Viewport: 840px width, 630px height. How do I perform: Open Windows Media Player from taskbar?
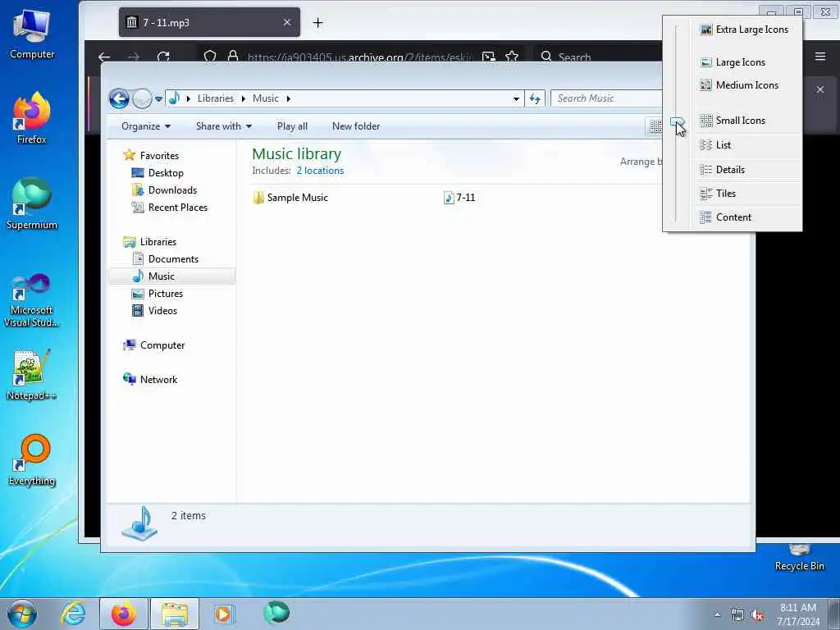pos(223,614)
